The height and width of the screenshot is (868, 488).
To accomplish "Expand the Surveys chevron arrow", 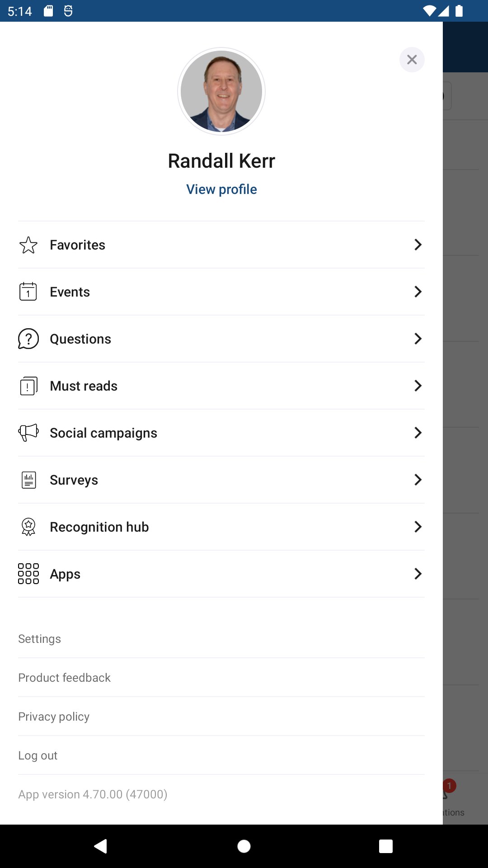I will [418, 480].
